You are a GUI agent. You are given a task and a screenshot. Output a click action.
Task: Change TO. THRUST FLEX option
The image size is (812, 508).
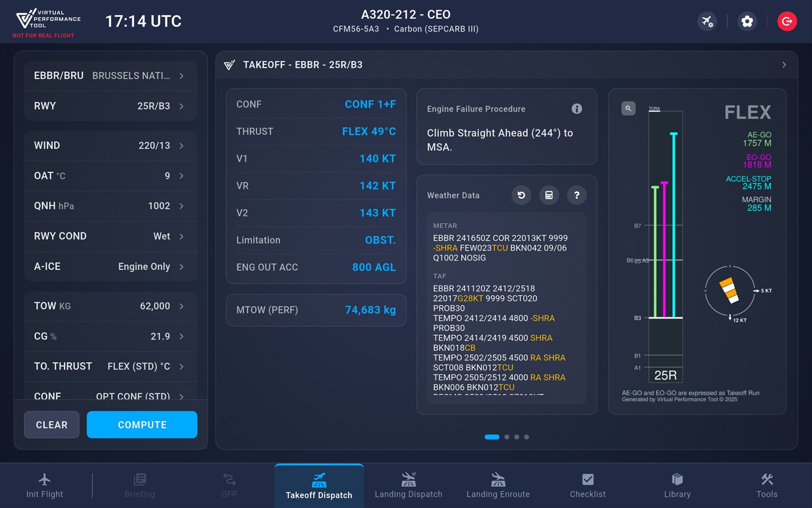[111, 366]
